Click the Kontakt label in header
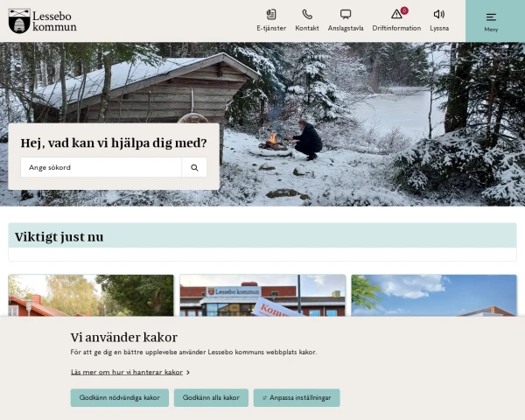The width and height of the screenshot is (525, 420). (x=307, y=28)
